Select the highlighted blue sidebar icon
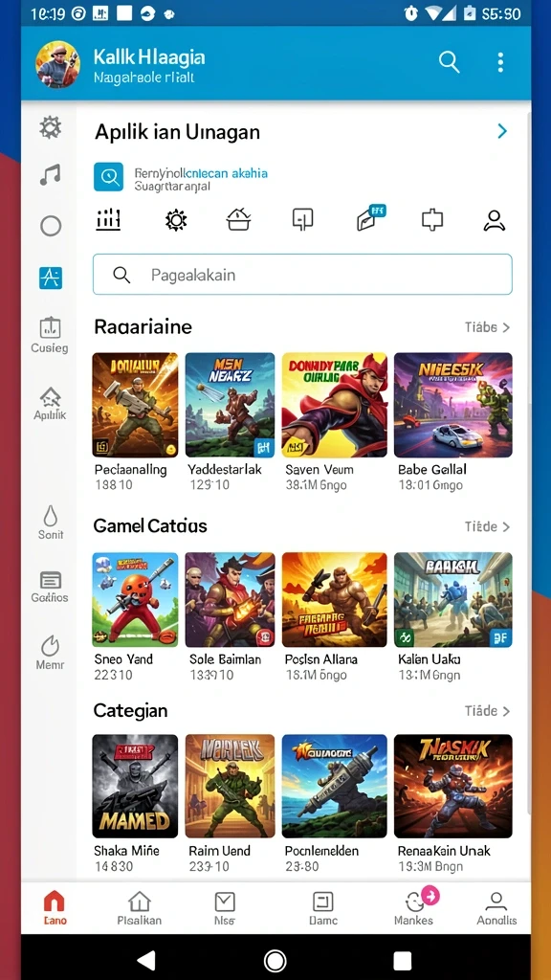 (x=51, y=278)
